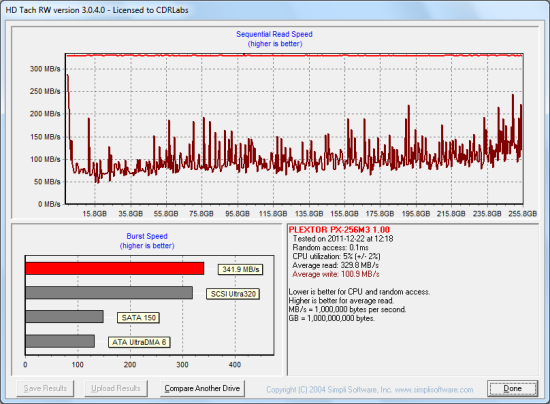Click the Burst Speed chart title
This screenshot has height=404, width=550.
[147, 236]
